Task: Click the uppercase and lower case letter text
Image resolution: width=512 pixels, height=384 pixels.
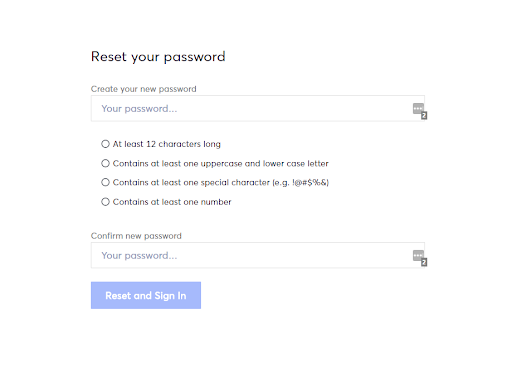Action: pos(265,163)
